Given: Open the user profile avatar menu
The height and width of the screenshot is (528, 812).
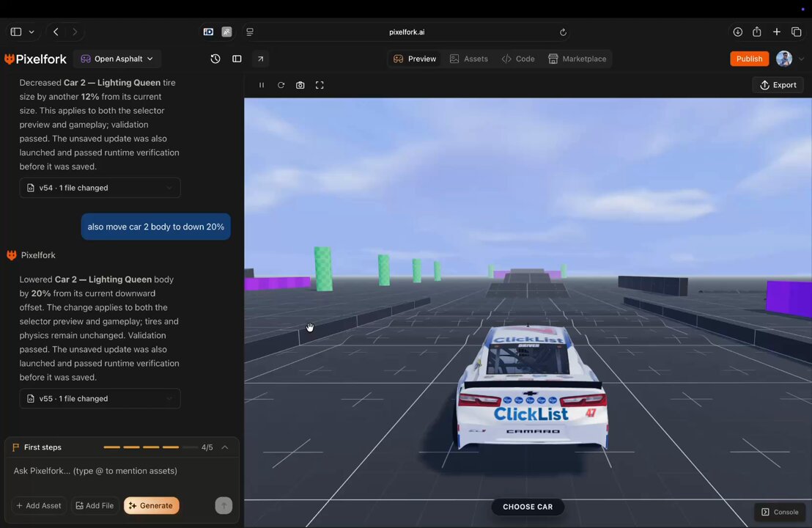Looking at the screenshot, I should click(784, 59).
